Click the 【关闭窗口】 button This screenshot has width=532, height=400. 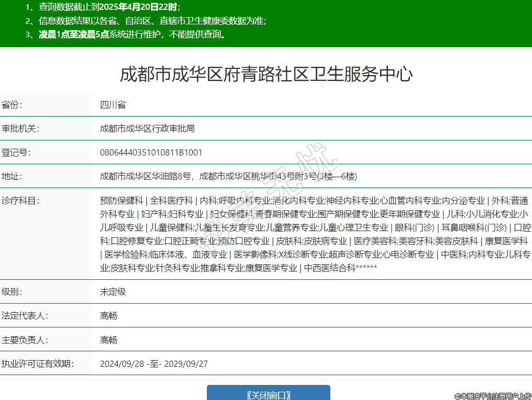click(x=268, y=394)
